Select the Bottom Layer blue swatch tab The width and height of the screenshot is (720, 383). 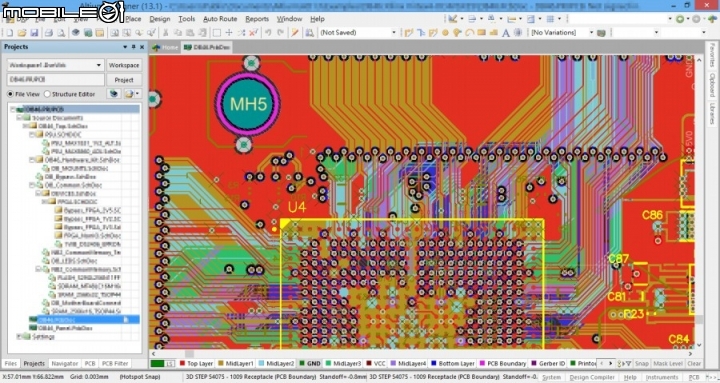pos(453,363)
